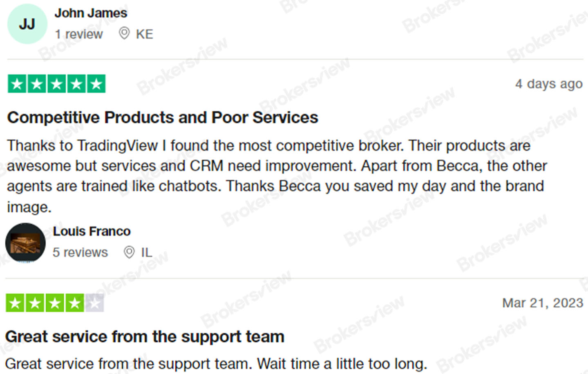This screenshot has width=588, height=374.
Task: Click the review text about wait time
Action: (216, 363)
